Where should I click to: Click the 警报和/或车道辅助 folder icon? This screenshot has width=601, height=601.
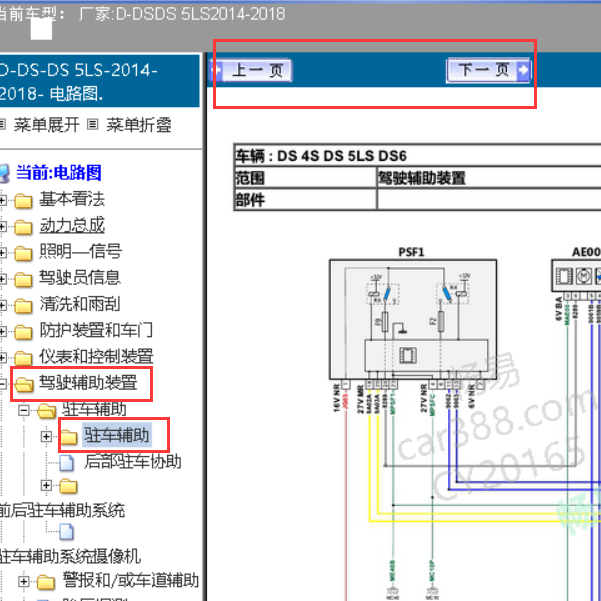46,582
